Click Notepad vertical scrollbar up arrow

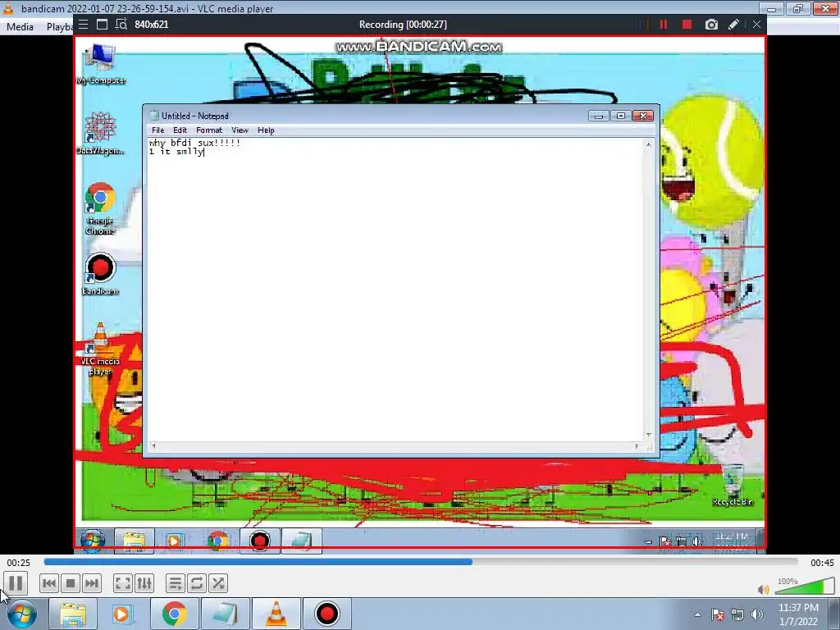pos(648,144)
